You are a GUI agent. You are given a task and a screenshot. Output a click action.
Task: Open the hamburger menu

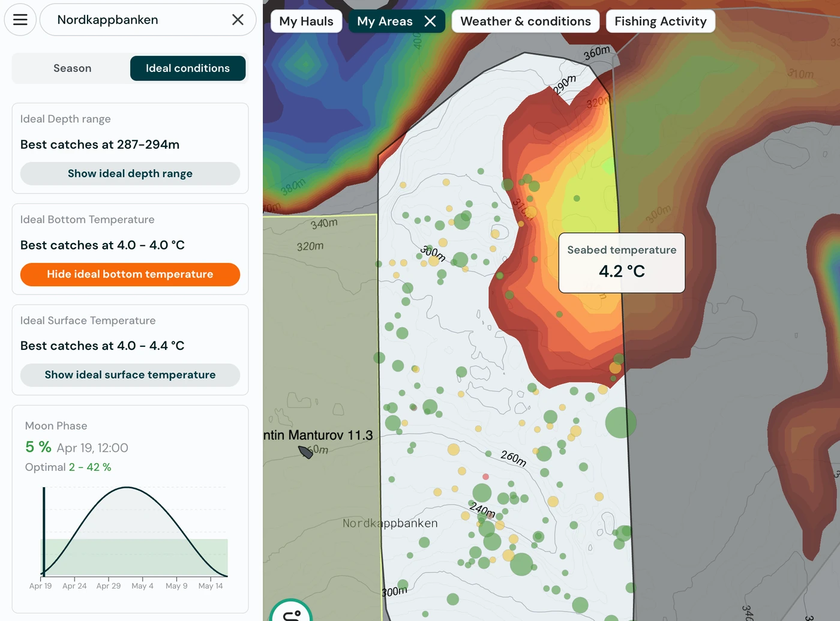pyautogui.click(x=20, y=20)
